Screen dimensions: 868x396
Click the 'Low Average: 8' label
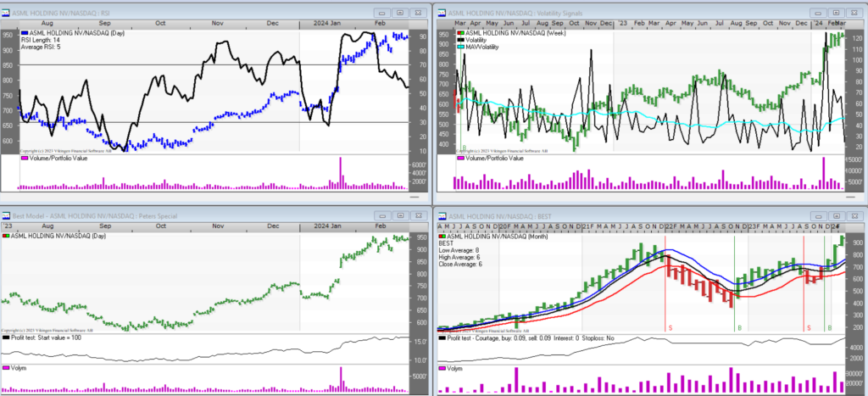[x=459, y=250]
